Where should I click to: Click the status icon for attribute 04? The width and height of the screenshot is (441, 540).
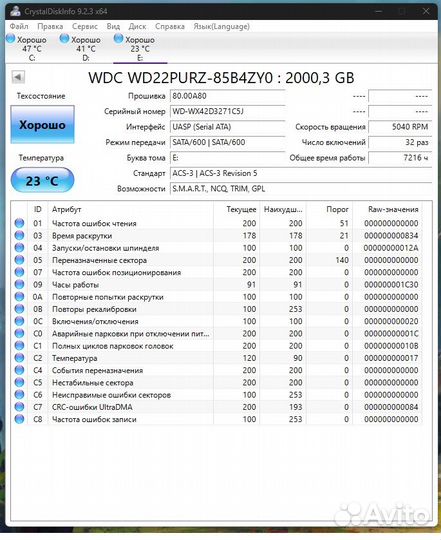point(19,248)
